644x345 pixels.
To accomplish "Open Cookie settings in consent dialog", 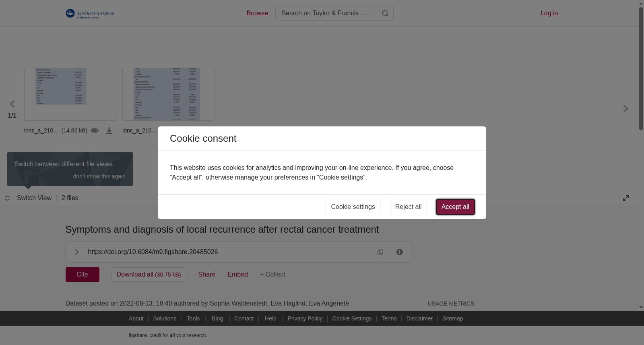I will (x=353, y=207).
